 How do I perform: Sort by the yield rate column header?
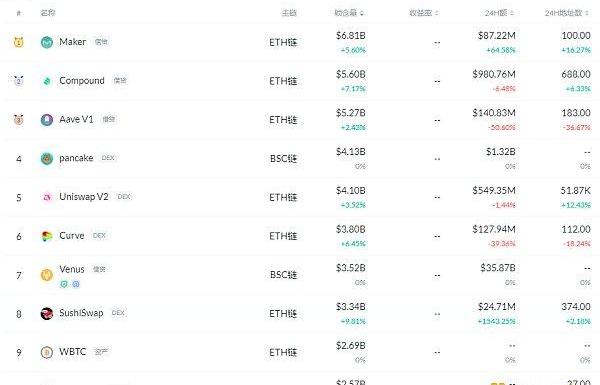pos(424,13)
